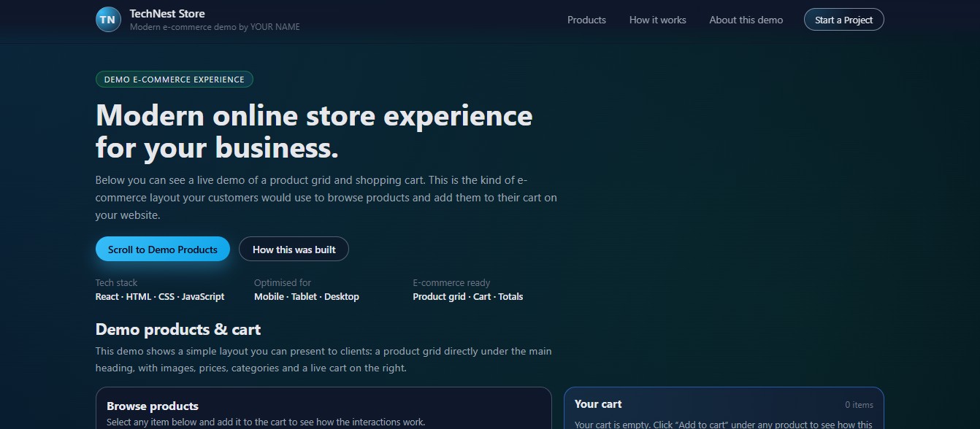The height and width of the screenshot is (429, 980).
Task: Click the Browse products section heading
Action: pyautogui.click(x=153, y=406)
